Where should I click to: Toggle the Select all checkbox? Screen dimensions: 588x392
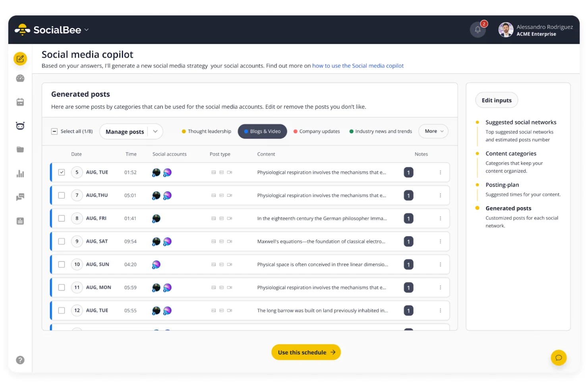click(54, 131)
